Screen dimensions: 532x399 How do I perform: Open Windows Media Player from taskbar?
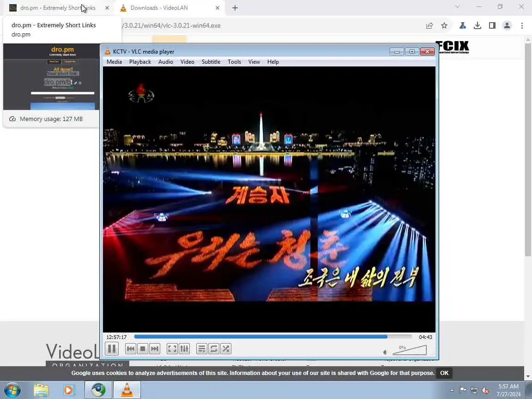pos(69,390)
